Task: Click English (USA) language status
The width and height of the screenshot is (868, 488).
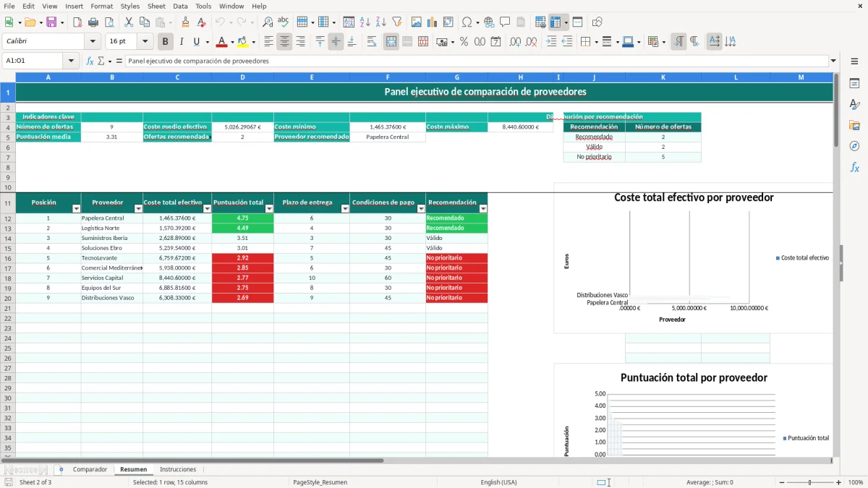Action: [x=498, y=482]
